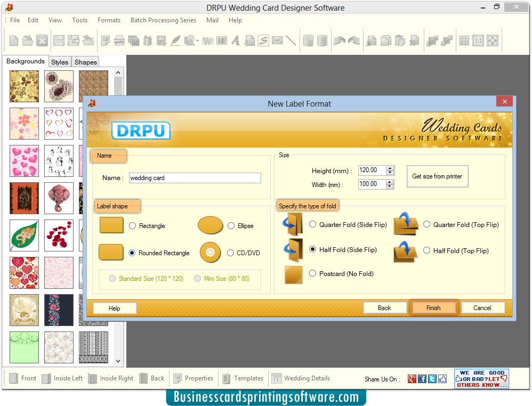This screenshot has height=406, width=532.
Task: Click the Save (floppy disk) toolbar icon
Action: [59, 40]
